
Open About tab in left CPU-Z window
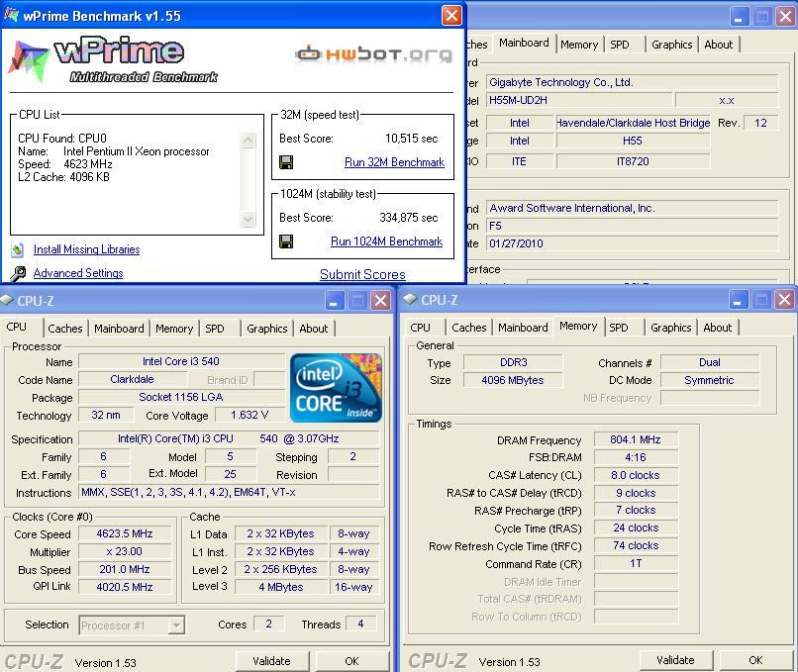[x=314, y=329]
